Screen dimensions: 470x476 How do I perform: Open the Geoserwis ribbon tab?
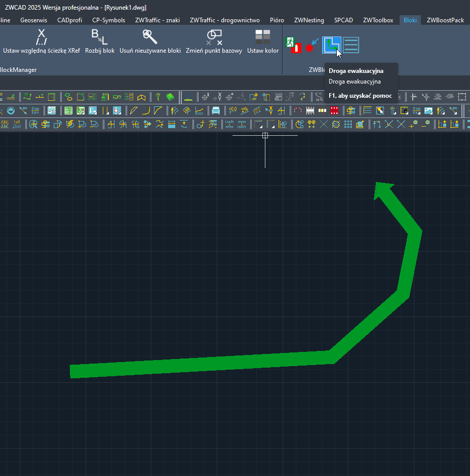pyautogui.click(x=34, y=20)
